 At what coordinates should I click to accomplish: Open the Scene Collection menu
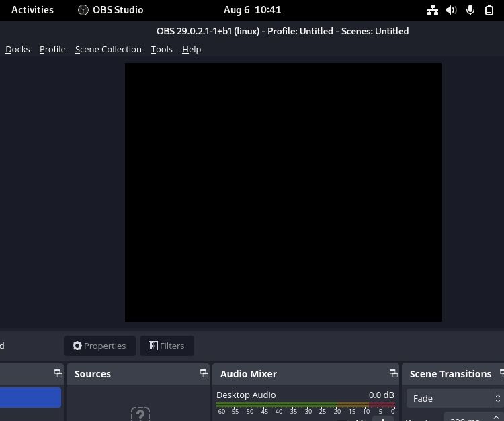click(x=108, y=49)
